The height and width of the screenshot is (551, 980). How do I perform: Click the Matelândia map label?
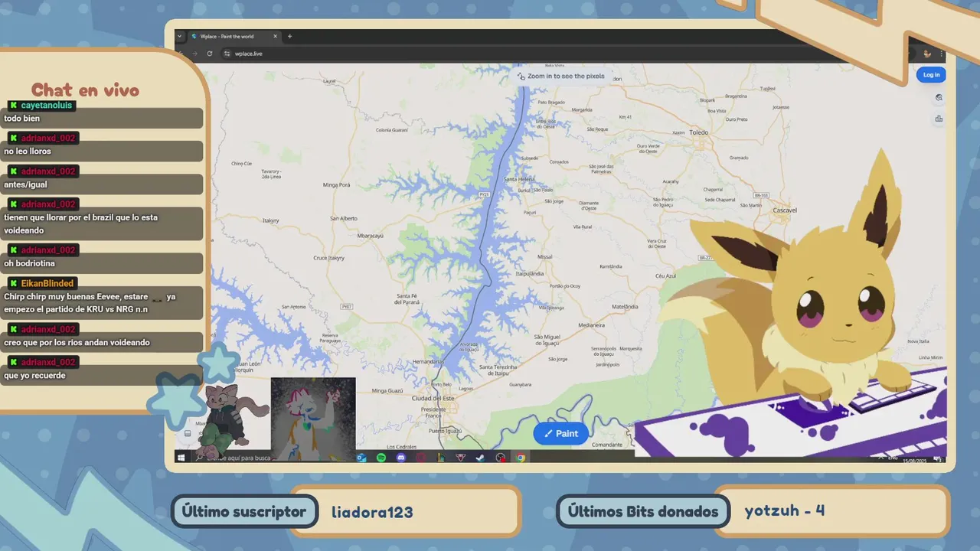click(625, 307)
